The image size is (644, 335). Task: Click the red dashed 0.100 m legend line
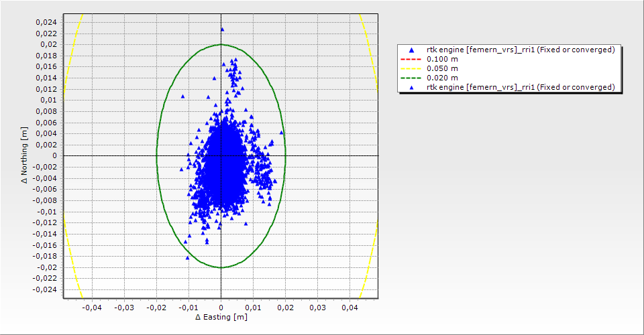click(411, 59)
